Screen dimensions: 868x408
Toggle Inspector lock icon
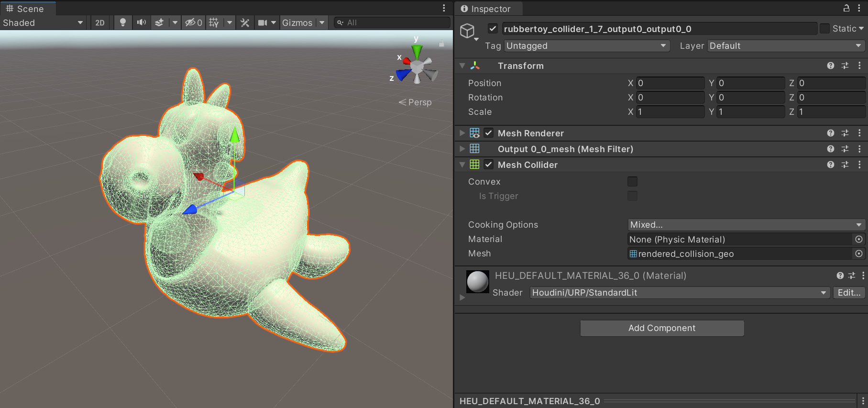[846, 8]
